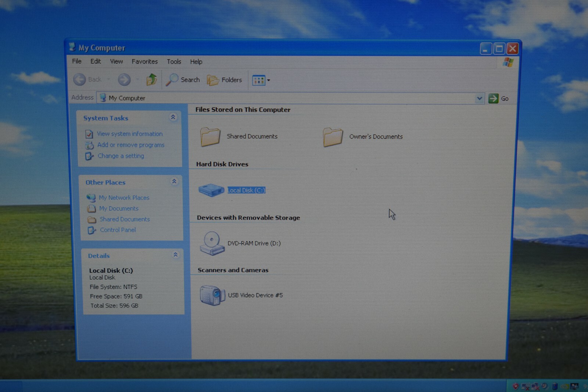Open the Help menu
The image size is (588, 392).
(x=196, y=62)
